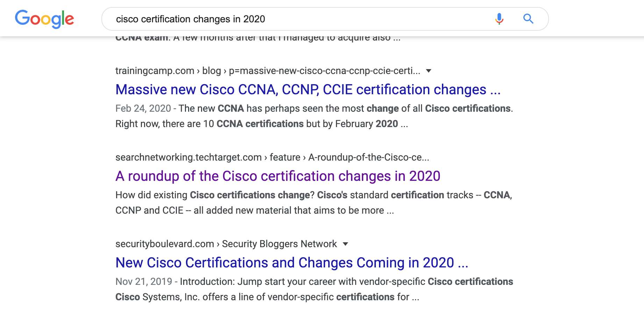
Task: Click the securityboulevard.com Security Bloggers Network breadcrumb
Action: tap(226, 244)
